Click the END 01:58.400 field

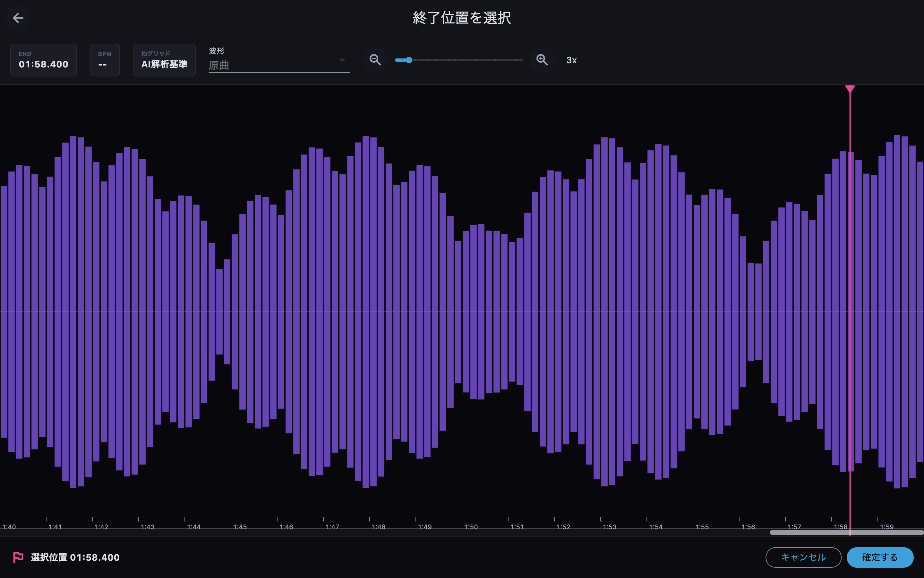44,60
